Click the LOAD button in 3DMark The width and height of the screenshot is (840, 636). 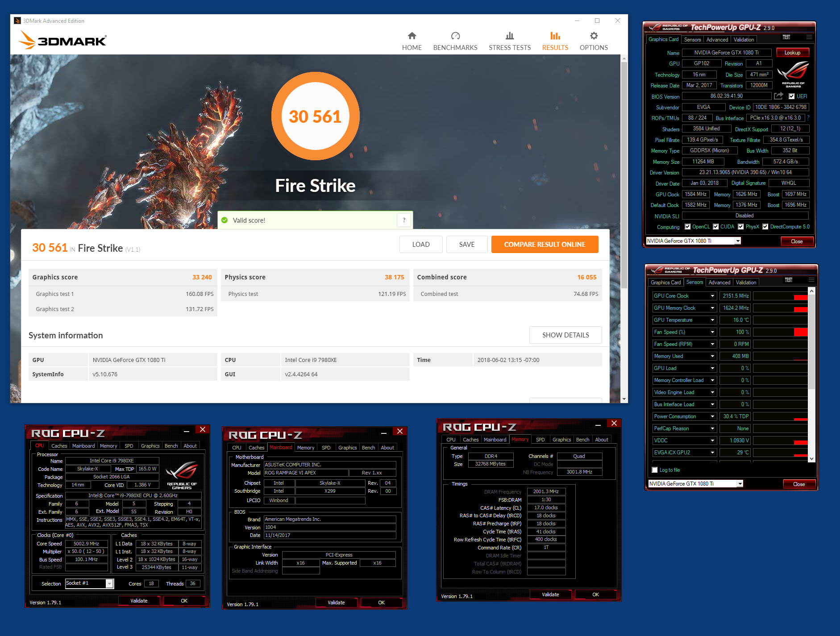pos(421,245)
